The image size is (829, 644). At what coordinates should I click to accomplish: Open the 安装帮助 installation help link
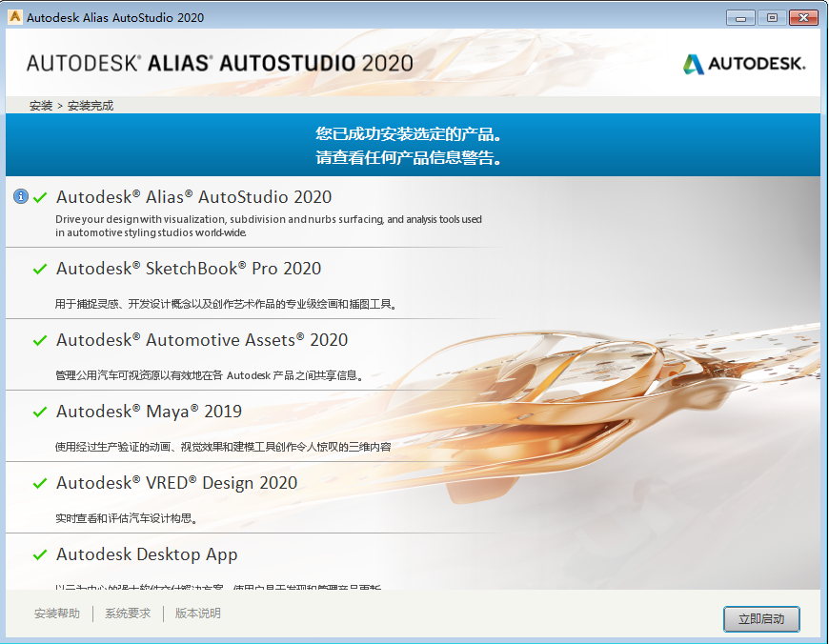point(57,614)
